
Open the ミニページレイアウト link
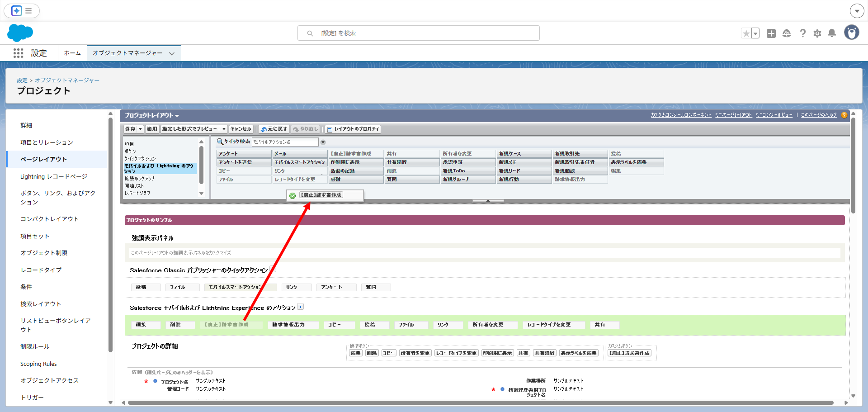tap(734, 115)
